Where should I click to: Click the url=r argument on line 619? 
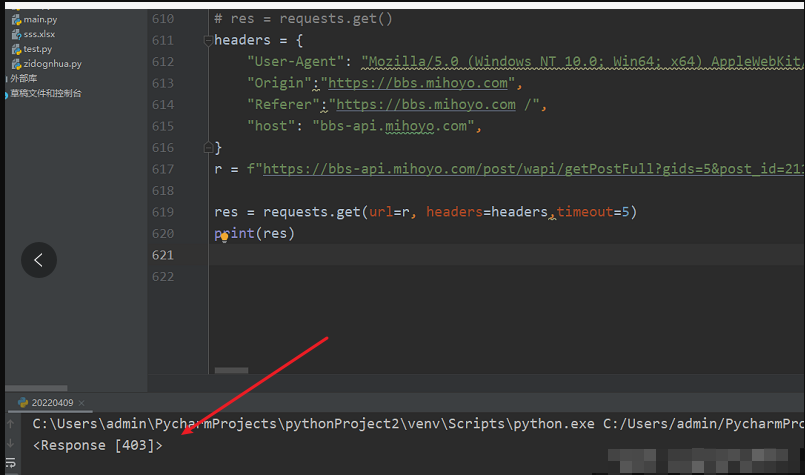[x=389, y=212]
